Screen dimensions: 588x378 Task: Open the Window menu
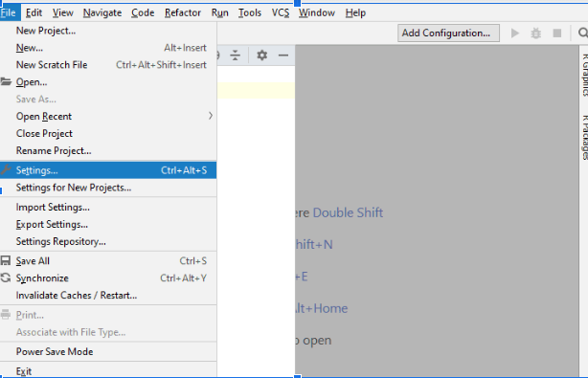click(317, 12)
